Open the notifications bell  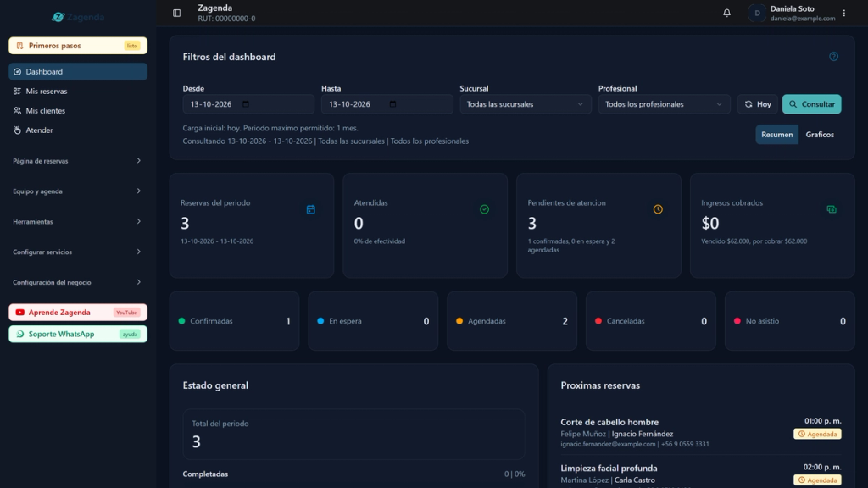click(x=726, y=13)
